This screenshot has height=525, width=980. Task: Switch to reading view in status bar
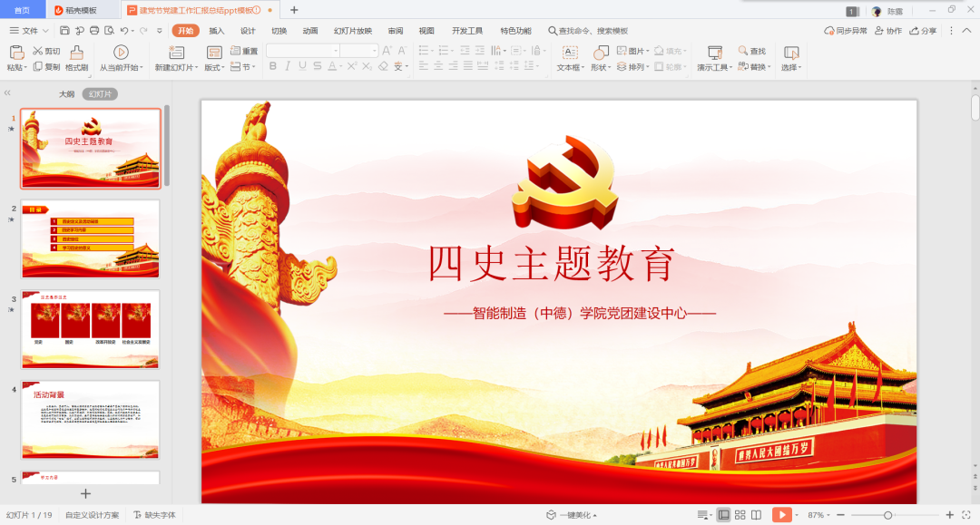pyautogui.click(x=756, y=515)
